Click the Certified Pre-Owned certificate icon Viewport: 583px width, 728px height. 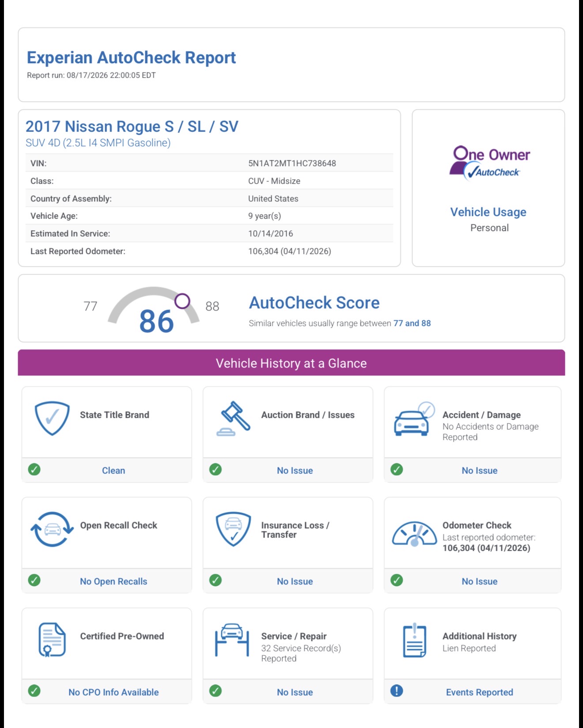pos(52,640)
